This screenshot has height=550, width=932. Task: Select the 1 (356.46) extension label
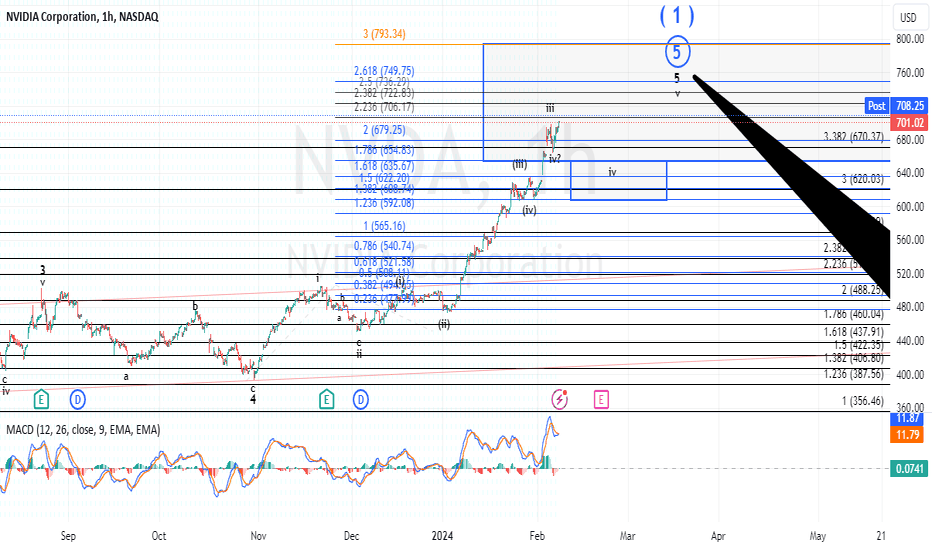862,401
